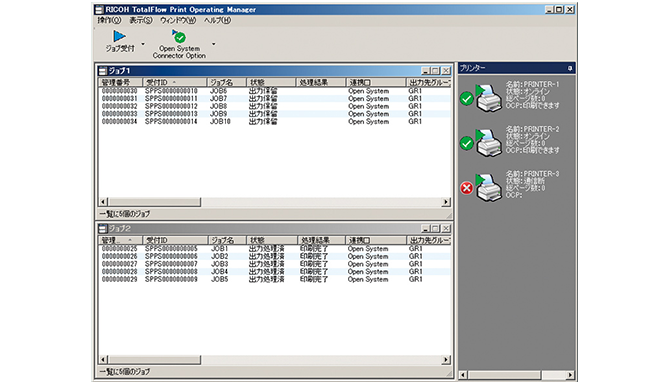Click the ジョブ1 status bar job count text

click(x=125, y=214)
